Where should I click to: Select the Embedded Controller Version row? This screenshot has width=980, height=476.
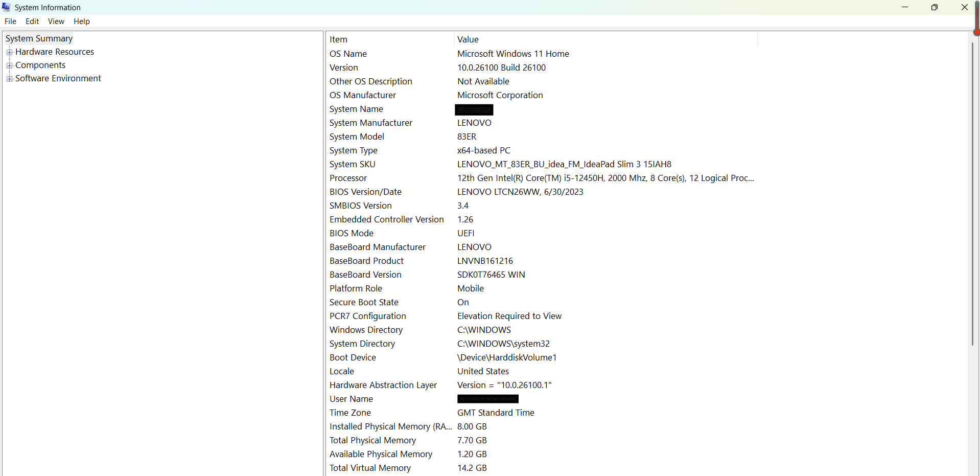point(387,219)
